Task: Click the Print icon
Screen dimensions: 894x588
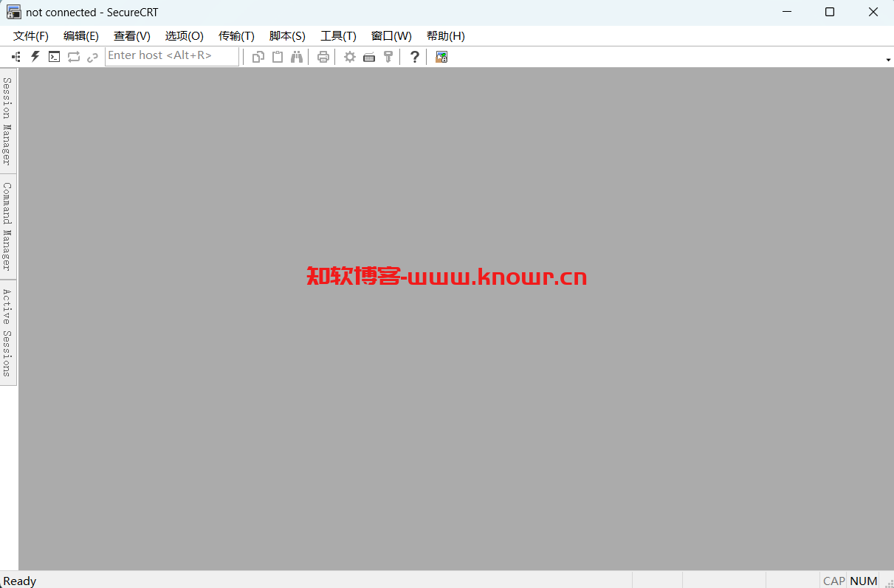Action: (x=323, y=56)
